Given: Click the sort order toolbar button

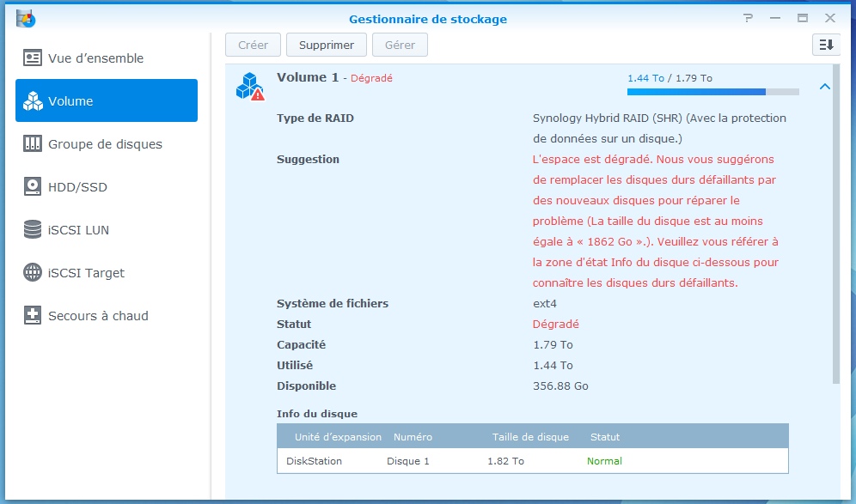Looking at the screenshot, I should [x=826, y=45].
